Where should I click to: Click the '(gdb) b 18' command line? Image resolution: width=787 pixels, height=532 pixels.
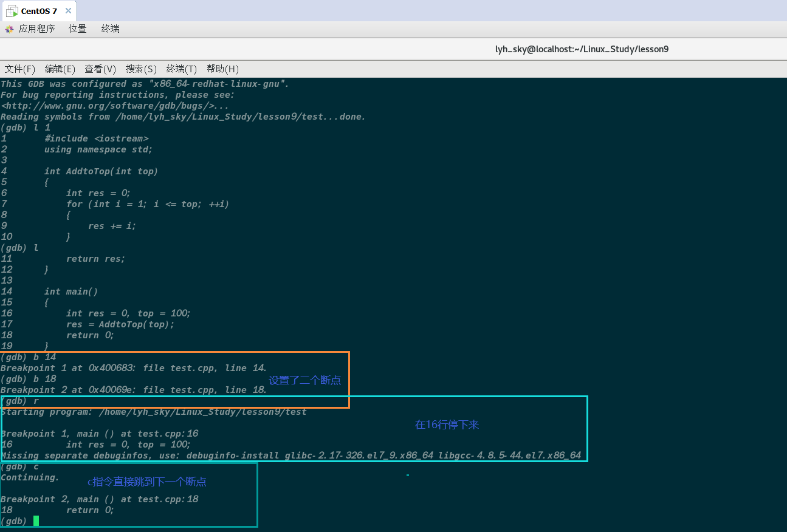(29, 379)
